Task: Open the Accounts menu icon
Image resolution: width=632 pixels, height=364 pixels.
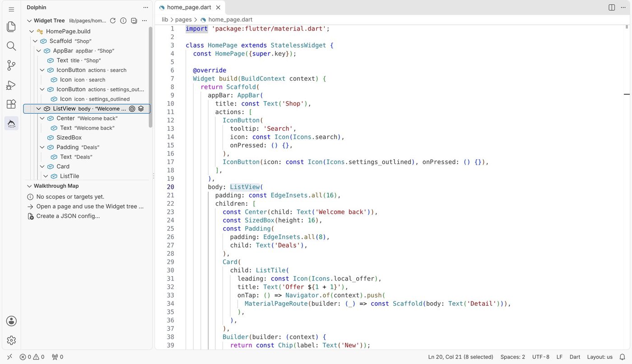Action: click(x=11, y=321)
